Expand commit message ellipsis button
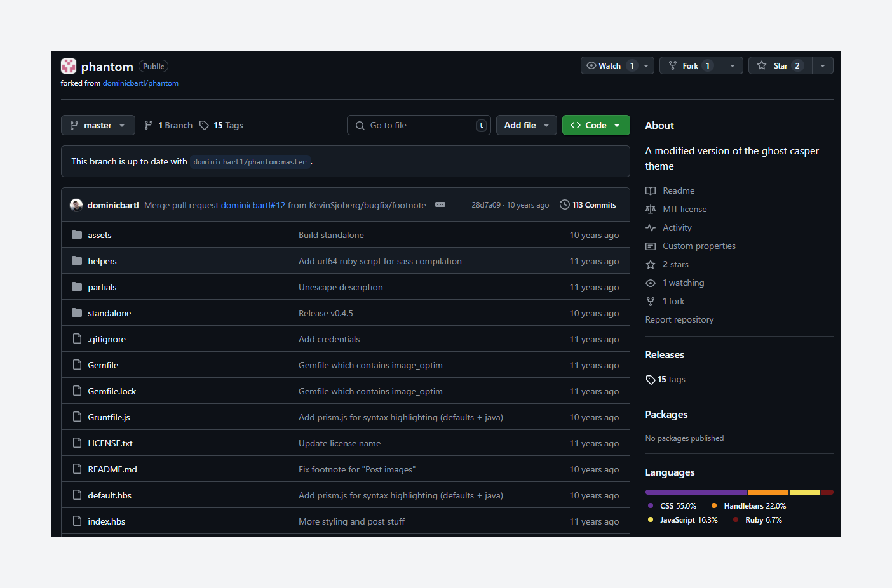The height and width of the screenshot is (588, 892). 440,204
